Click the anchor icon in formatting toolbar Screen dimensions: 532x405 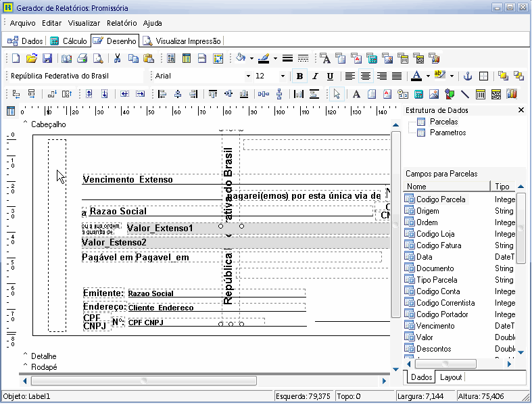click(x=468, y=76)
